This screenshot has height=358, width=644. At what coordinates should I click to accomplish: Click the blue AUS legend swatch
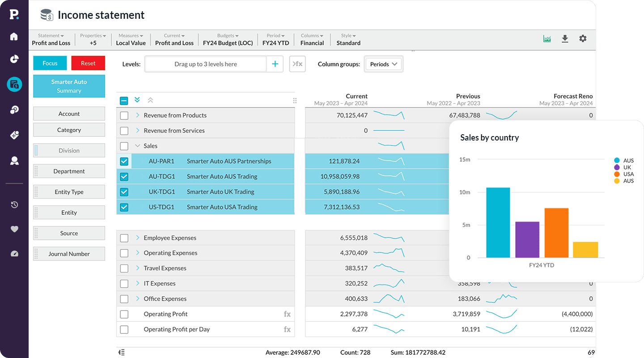[x=617, y=161]
